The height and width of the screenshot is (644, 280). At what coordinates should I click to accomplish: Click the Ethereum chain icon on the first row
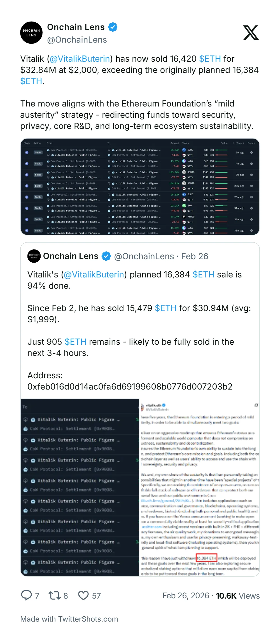coord(27,152)
